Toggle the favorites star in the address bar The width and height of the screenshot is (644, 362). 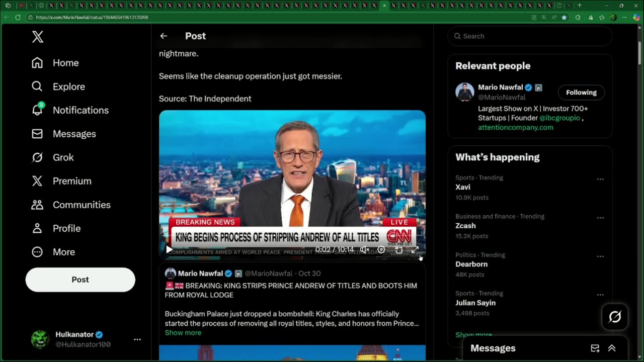click(x=564, y=17)
